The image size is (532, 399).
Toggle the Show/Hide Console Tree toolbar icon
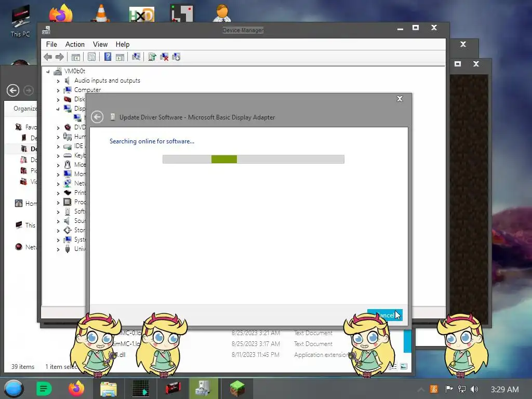76,57
